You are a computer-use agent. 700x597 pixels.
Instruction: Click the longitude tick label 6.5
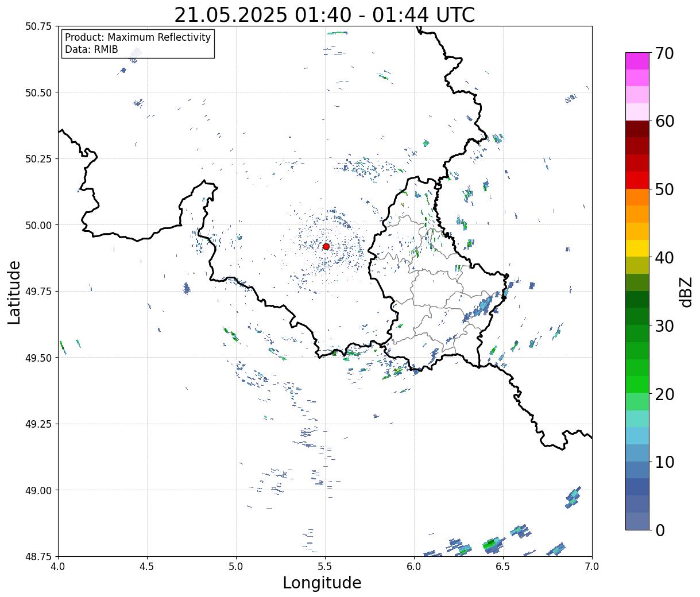click(503, 567)
